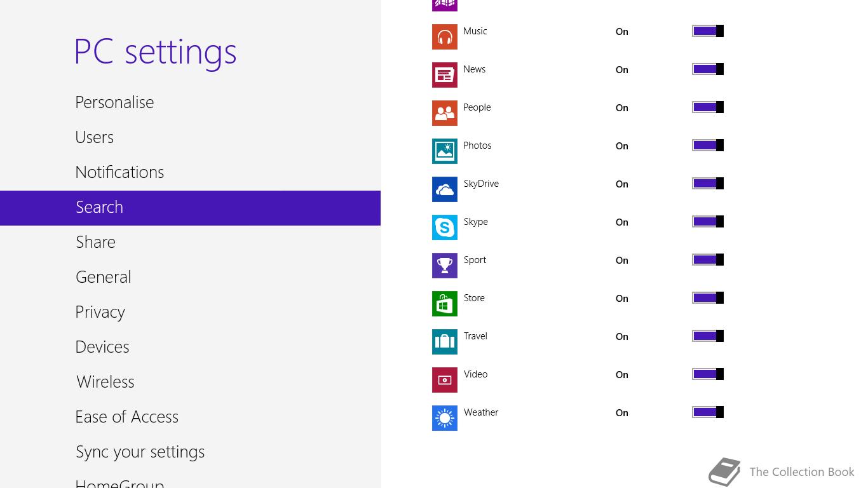The width and height of the screenshot is (868, 488).
Task: Click the Weather sun icon
Action: click(445, 418)
